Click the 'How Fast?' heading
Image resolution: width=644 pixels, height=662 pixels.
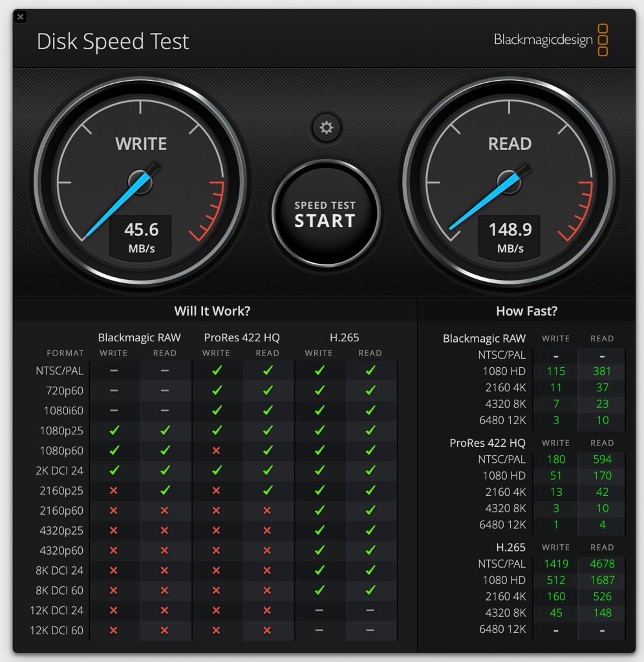coord(526,311)
